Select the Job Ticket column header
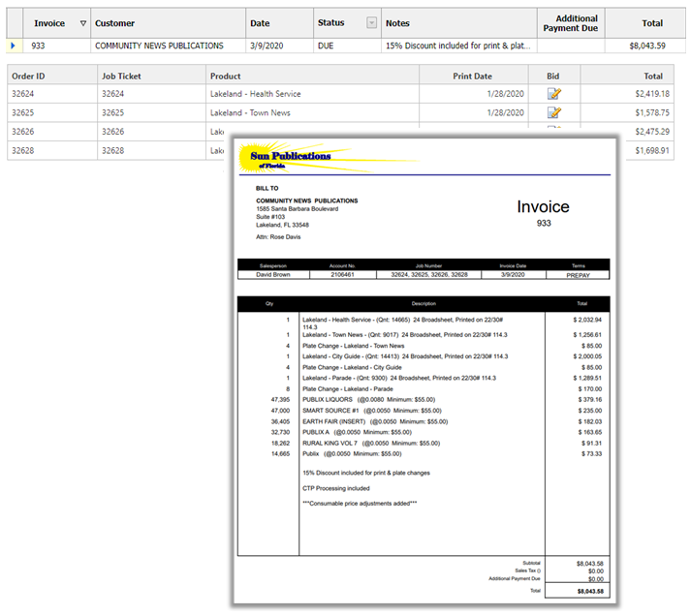Screen dimensions: 691x616 click(x=151, y=76)
